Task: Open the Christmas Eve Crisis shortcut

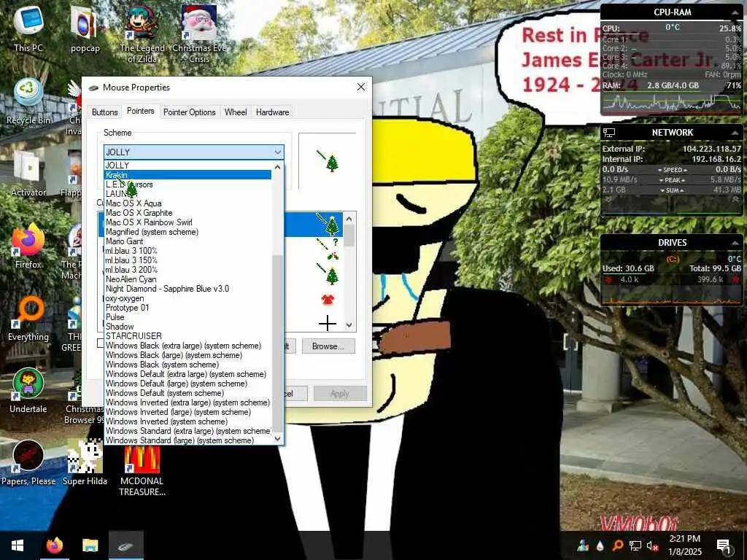Action: (199, 34)
